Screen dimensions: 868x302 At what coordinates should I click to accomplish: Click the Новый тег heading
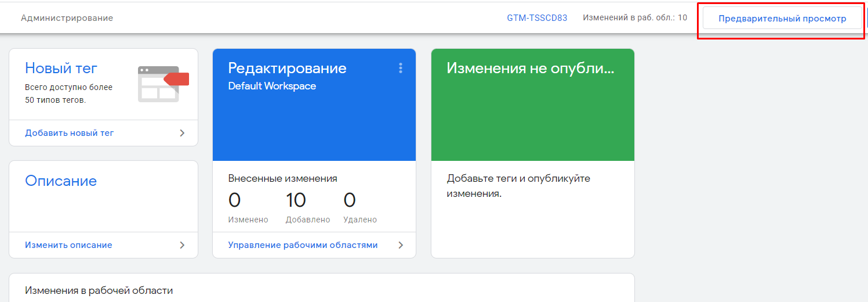tap(61, 68)
